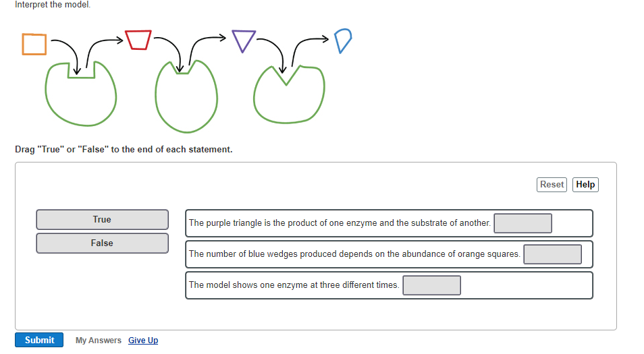Click the arrow pointing to the blue wedge
The height and width of the screenshot is (354, 644).
click(310, 50)
